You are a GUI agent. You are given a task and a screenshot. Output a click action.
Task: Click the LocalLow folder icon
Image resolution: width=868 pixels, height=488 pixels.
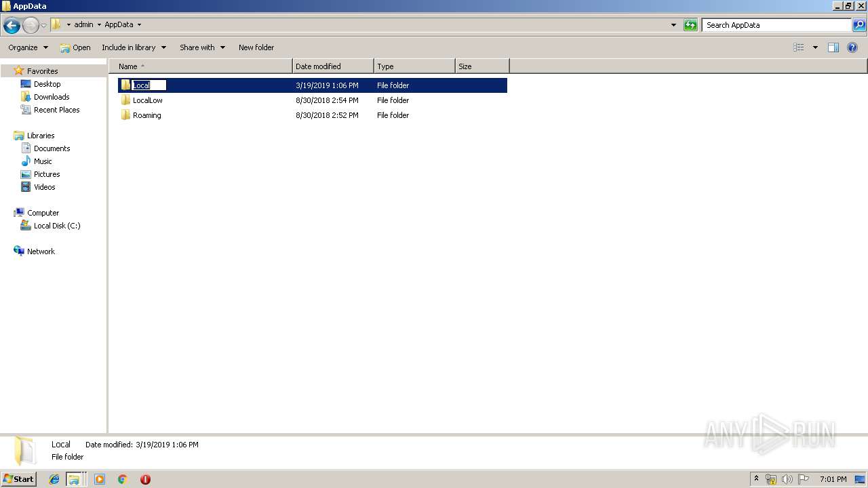click(x=125, y=100)
